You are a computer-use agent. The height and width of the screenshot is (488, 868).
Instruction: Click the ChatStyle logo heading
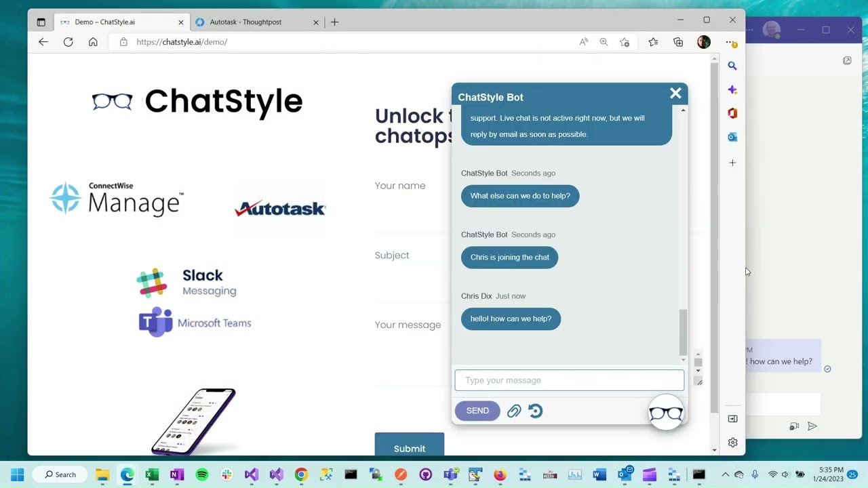click(x=197, y=102)
